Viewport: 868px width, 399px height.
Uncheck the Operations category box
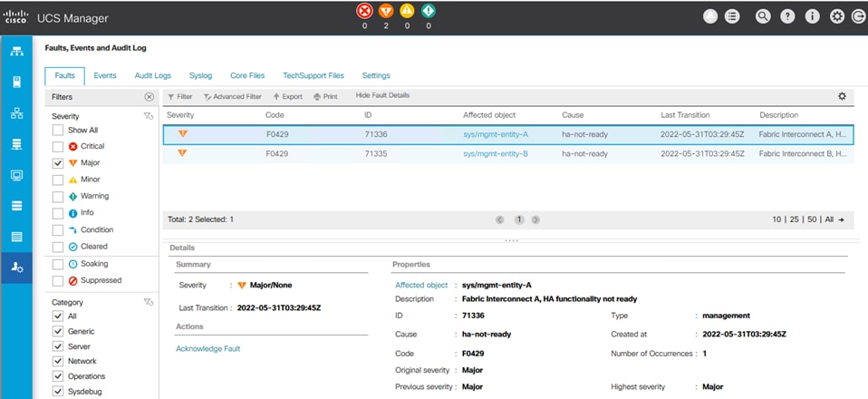(58, 376)
